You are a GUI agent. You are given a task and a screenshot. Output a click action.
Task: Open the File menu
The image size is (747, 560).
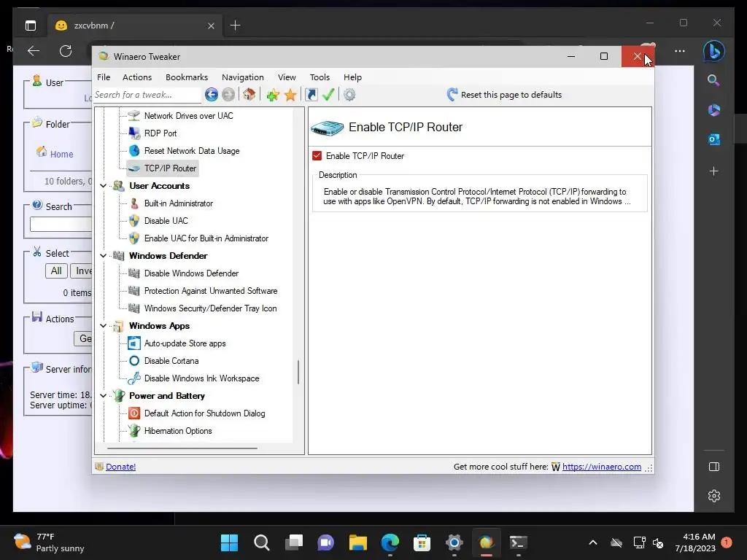104,77
